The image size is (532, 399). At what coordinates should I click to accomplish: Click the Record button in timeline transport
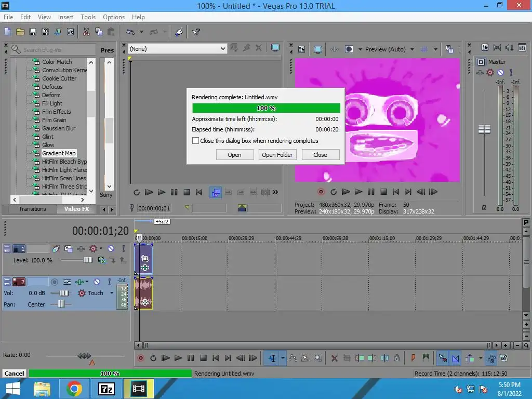pos(140,358)
